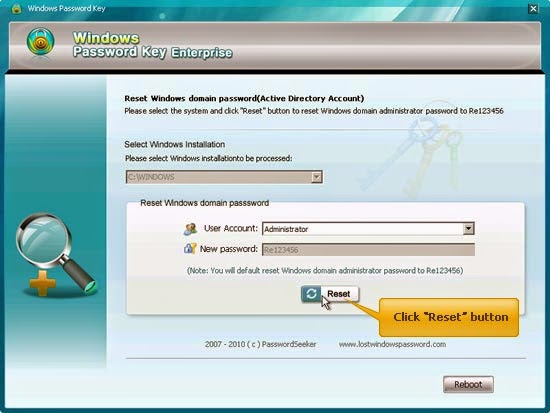Screen dimensions: 550x413
Task: Click the 'Select Windows Installation' label
Action: tap(175, 145)
